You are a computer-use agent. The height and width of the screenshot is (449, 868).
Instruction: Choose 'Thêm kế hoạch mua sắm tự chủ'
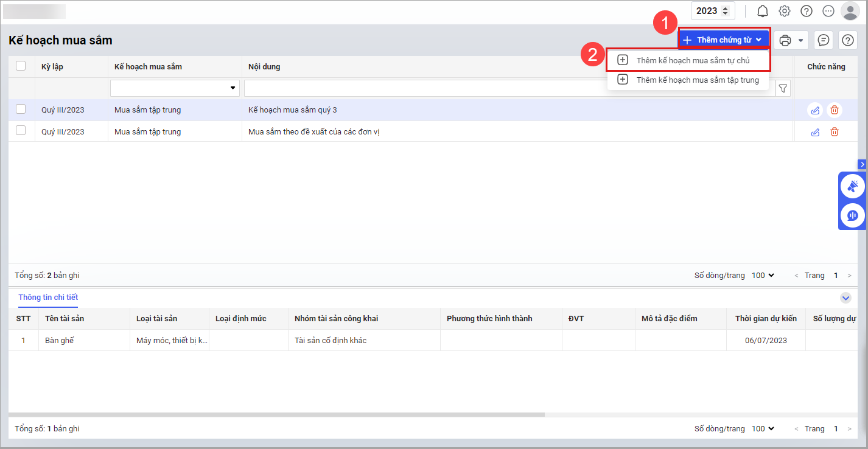click(x=693, y=60)
